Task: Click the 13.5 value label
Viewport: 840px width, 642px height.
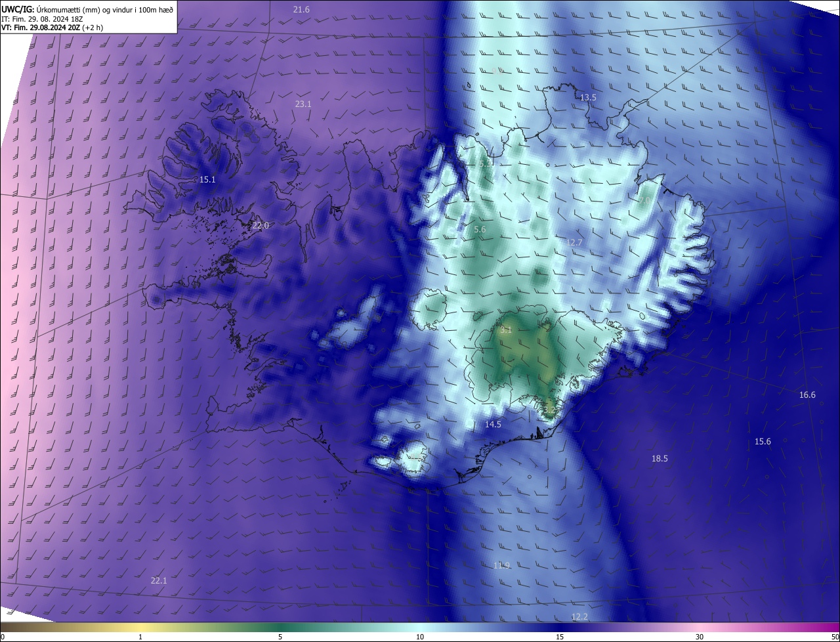Action: [x=588, y=97]
